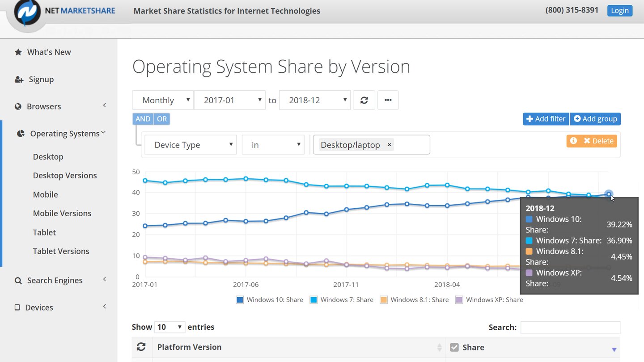
Task: Expand the Browsers sidebar menu
Action: pos(44,106)
